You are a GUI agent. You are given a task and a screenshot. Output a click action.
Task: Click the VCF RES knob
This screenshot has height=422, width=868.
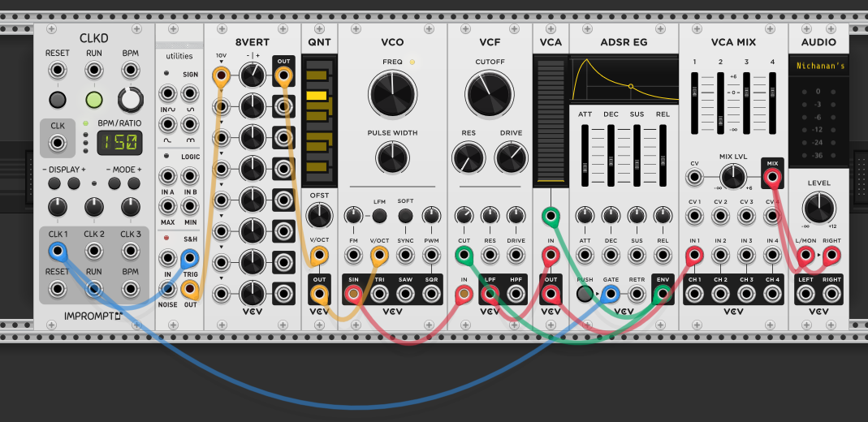(x=469, y=157)
